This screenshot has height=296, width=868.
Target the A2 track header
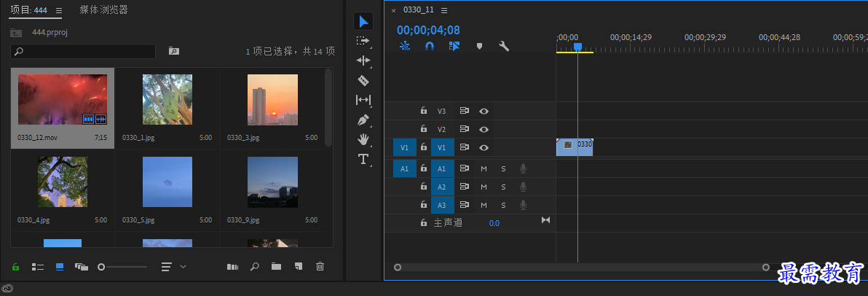tap(442, 187)
